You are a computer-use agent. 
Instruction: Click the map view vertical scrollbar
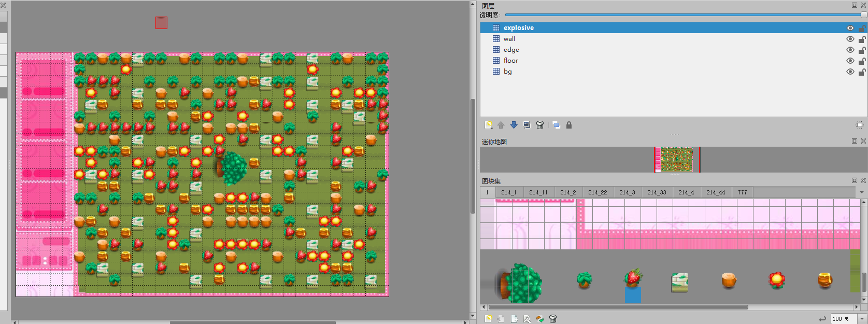pos(473,156)
